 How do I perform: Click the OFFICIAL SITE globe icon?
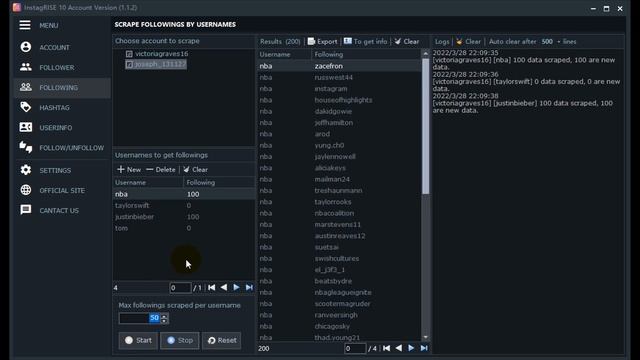point(26,190)
